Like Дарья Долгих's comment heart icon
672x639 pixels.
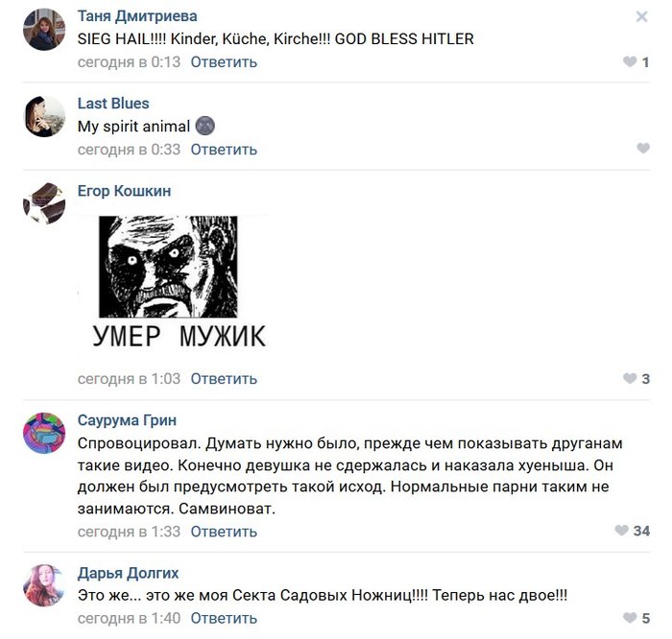(x=629, y=618)
